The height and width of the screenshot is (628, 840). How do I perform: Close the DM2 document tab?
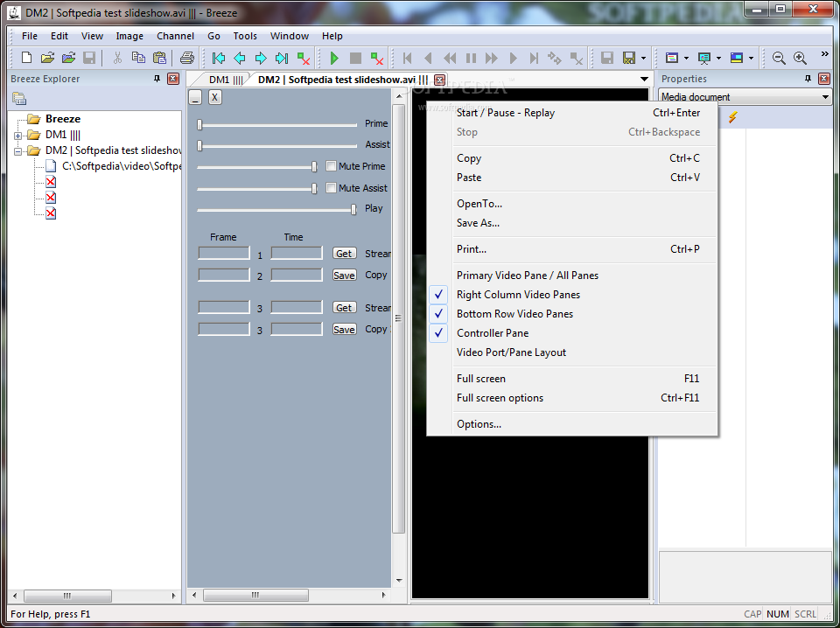[440, 80]
